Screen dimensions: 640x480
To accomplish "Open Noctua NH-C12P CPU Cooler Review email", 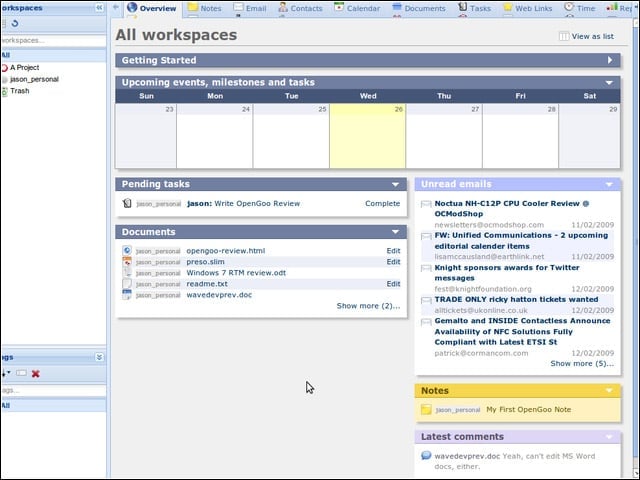I will (x=512, y=209).
